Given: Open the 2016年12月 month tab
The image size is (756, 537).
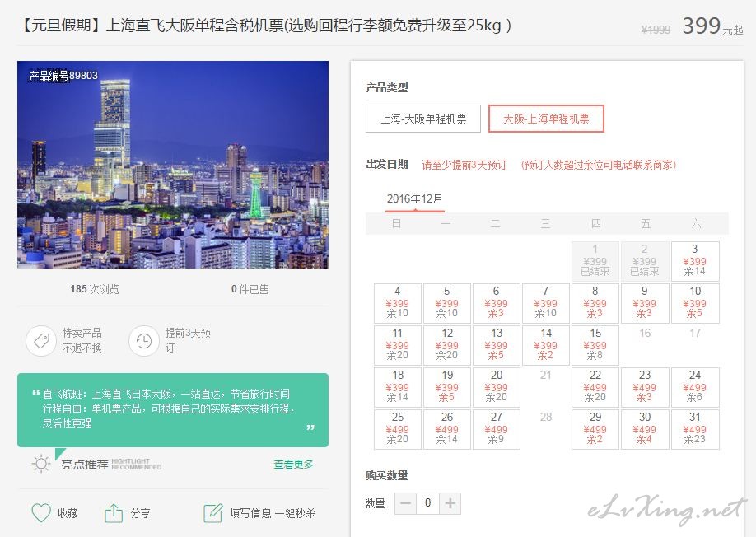Looking at the screenshot, I should 414,199.
